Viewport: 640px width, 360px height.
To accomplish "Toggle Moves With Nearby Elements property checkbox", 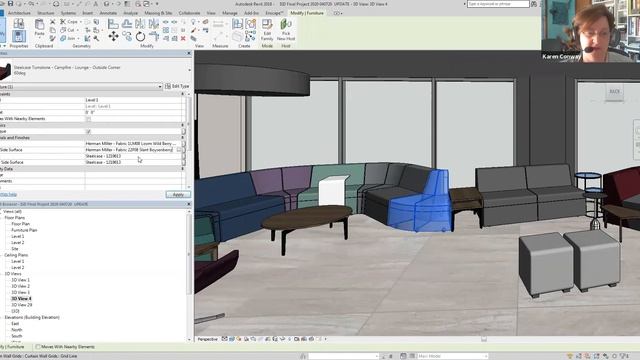I will [89, 119].
